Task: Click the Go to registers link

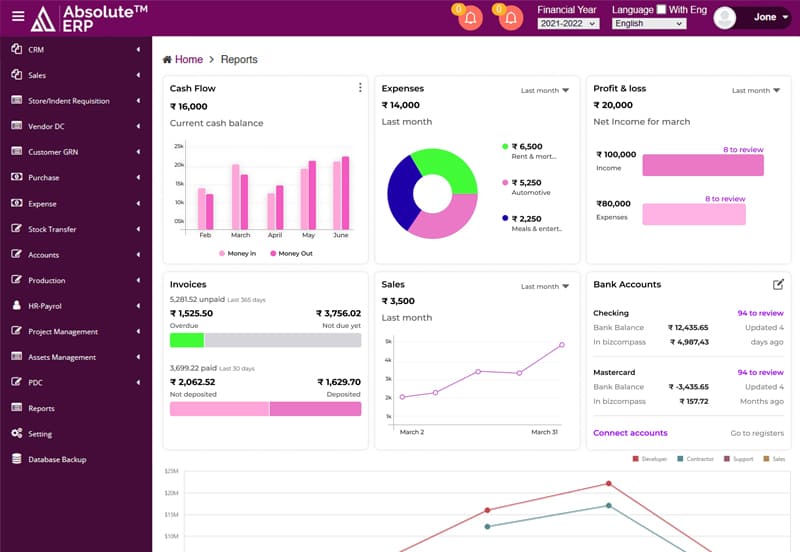Action: tap(757, 433)
